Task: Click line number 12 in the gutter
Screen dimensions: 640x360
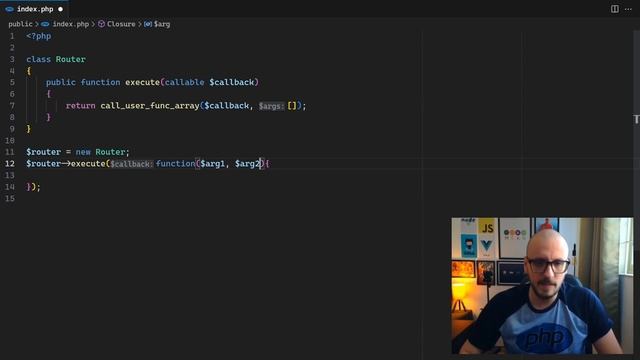Action: tap(10, 164)
